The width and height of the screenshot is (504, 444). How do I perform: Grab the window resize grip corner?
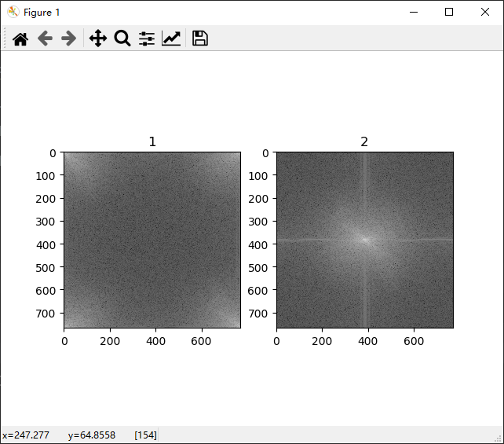pyautogui.click(x=499, y=438)
